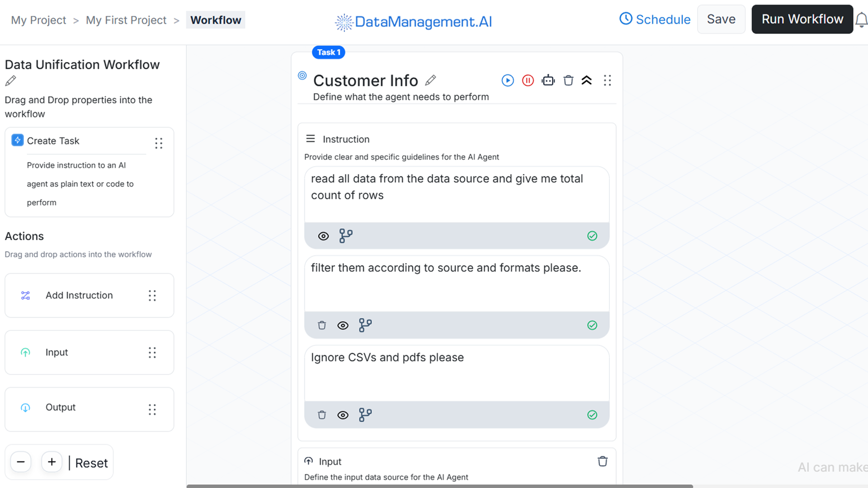Delete the filter instruction block
This screenshot has width=868, height=488.
coord(322,325)
